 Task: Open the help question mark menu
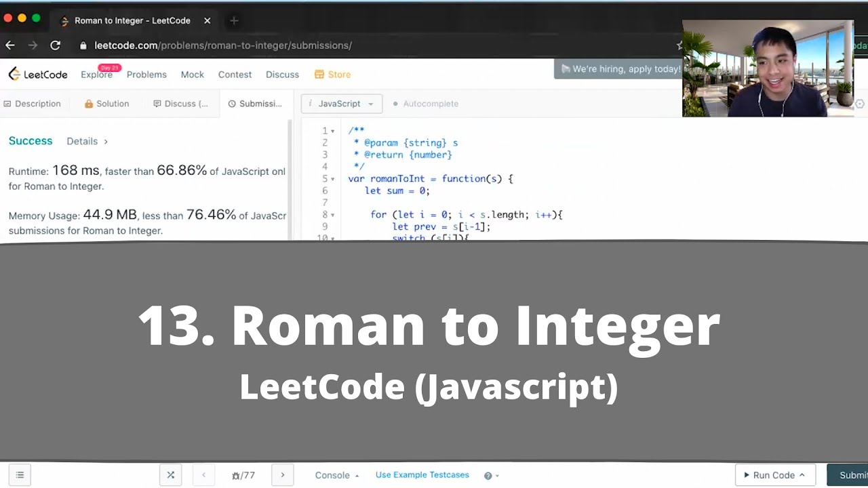(x=491, y=476)
